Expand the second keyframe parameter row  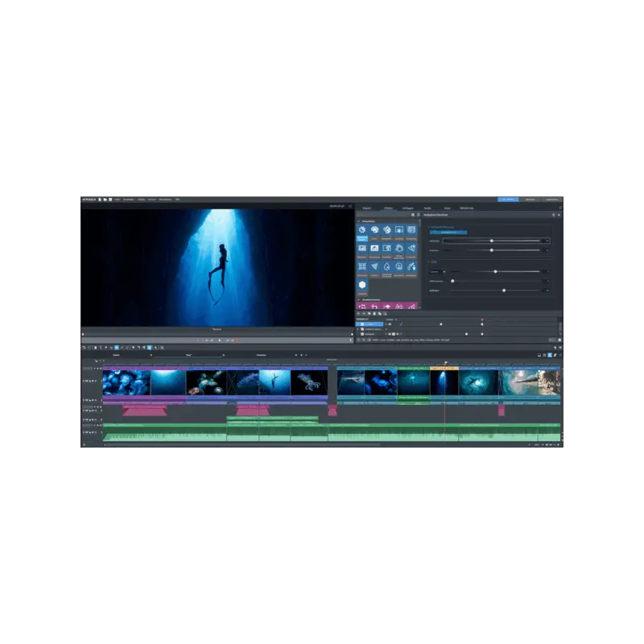(x=358, y=329)
